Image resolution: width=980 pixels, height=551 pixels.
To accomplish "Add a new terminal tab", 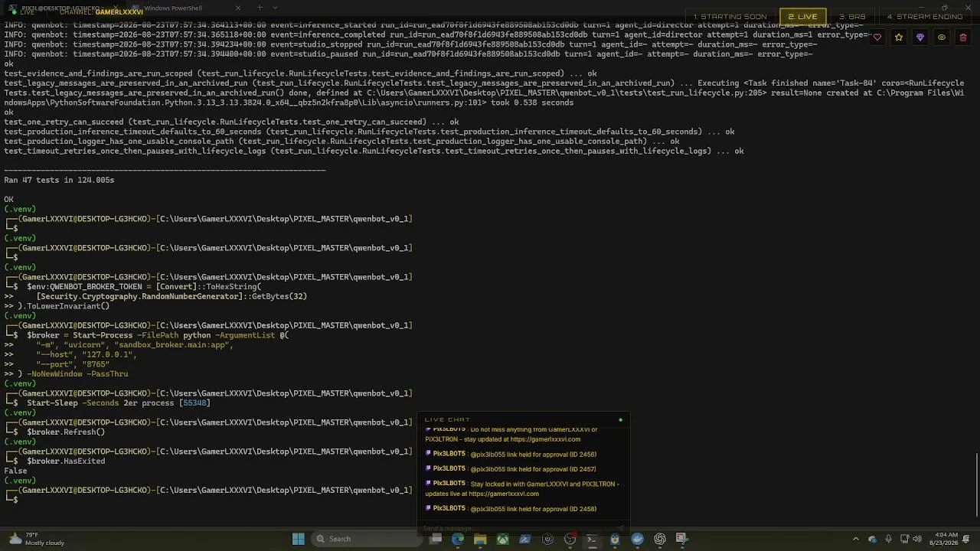I will pos(260,8).
